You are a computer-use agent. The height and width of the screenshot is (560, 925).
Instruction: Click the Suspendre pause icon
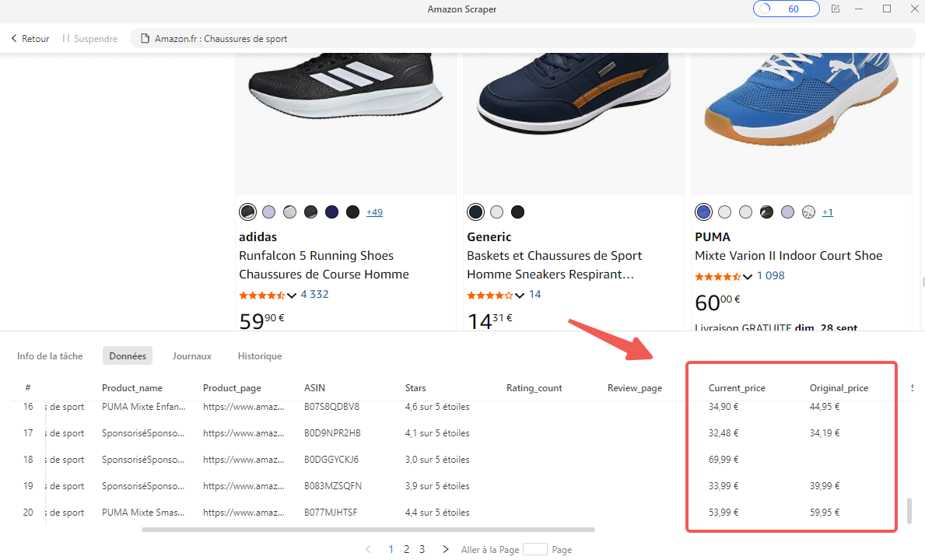click(x=66, y=38)
